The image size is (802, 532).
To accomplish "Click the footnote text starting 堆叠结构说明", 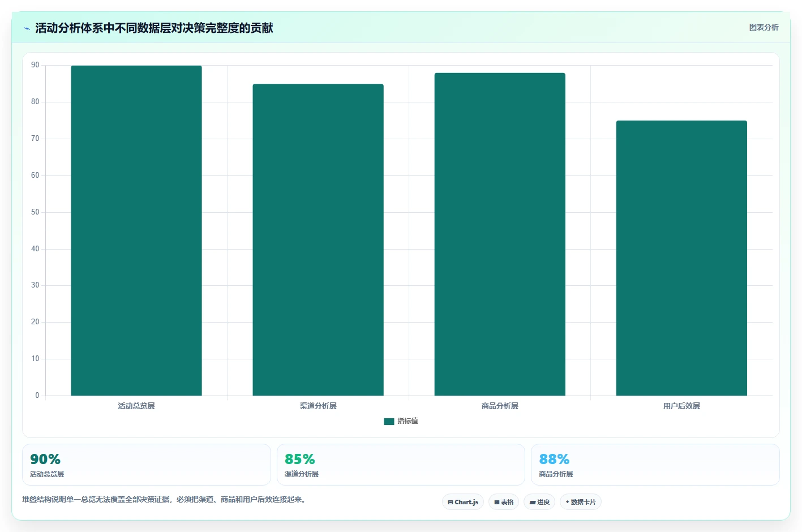I will click(x=165, y=499).
